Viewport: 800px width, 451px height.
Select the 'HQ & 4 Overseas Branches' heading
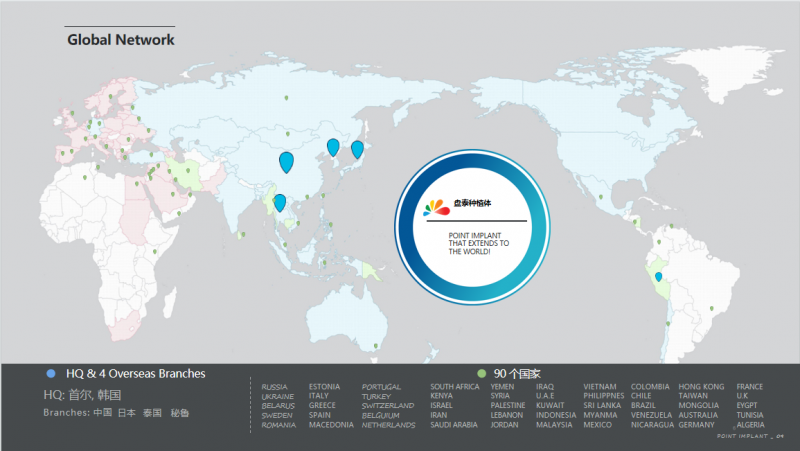[x=135, y=373]
